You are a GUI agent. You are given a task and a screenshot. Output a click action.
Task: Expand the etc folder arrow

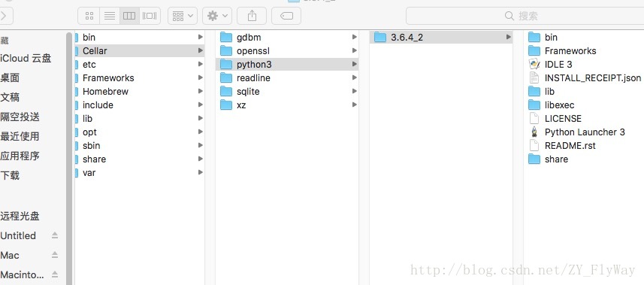pyautogui.click(x=201, y=64)
